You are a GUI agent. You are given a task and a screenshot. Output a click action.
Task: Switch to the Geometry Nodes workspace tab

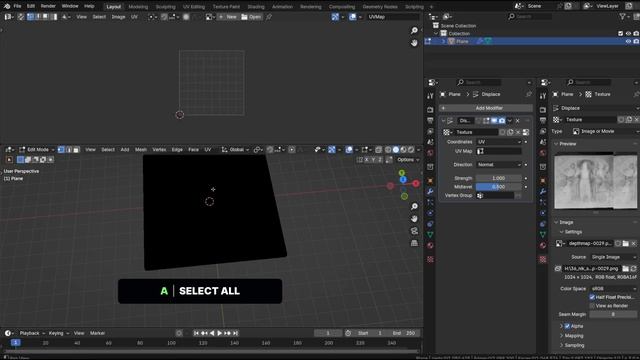coord(380,7)
